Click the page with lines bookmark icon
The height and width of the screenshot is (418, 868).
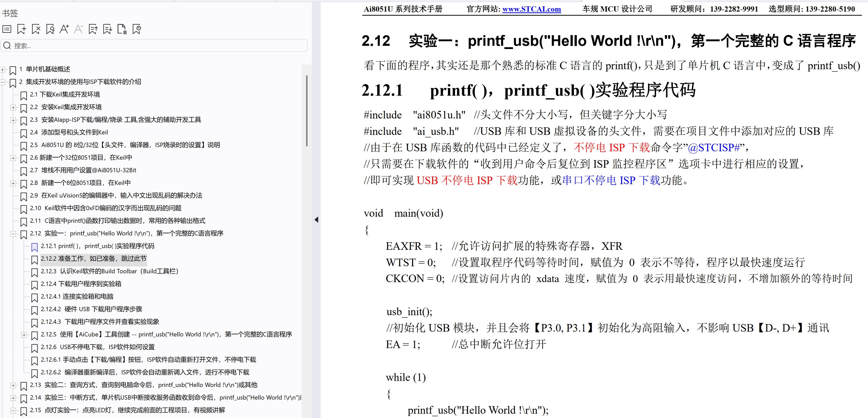point(122,29)
